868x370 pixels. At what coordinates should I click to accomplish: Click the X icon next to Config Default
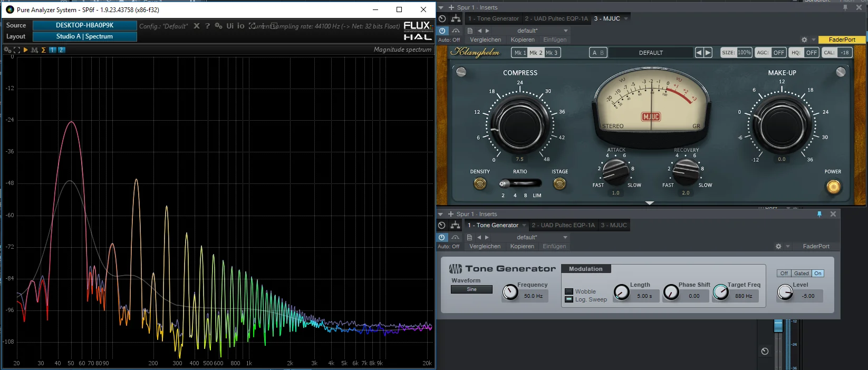197,26
